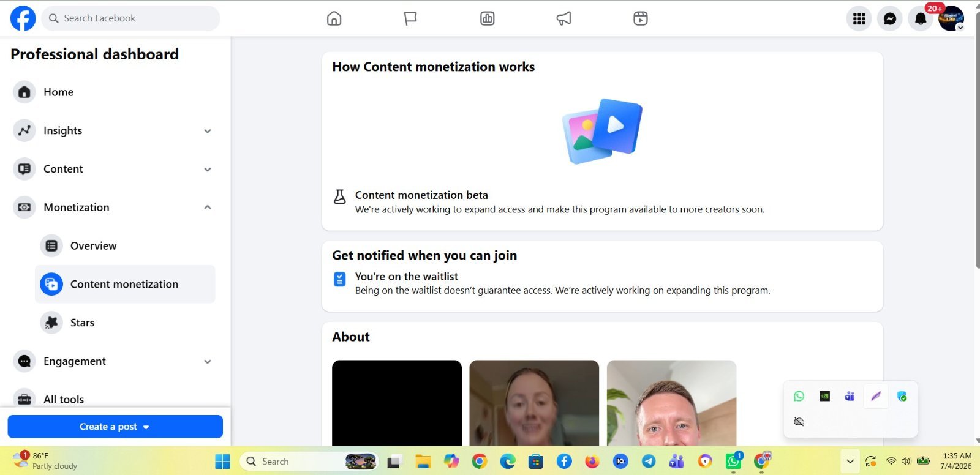Open Overview under Monetization
The image size is (980, 475).
point(125,246)
